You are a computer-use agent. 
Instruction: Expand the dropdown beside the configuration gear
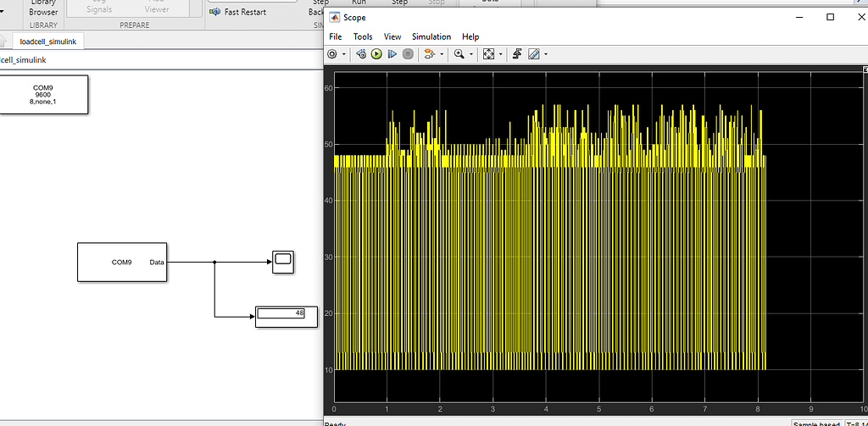pos(344,54)
